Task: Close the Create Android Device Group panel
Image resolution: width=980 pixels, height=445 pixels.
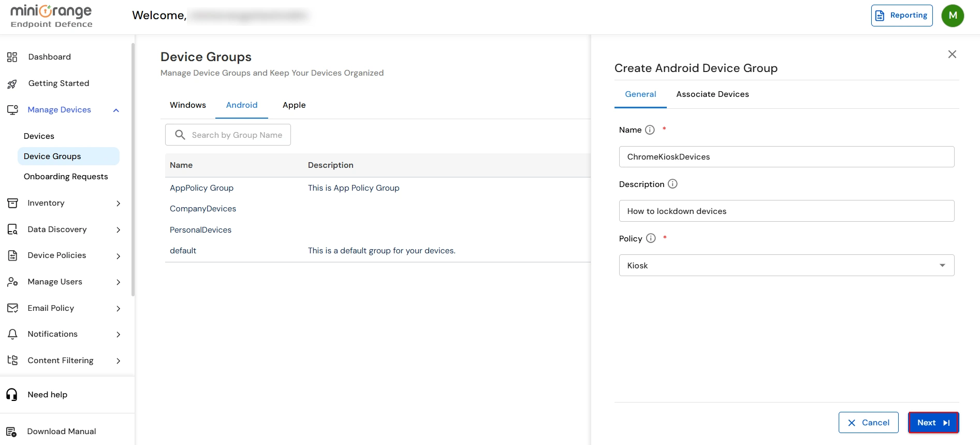Action: point(952,54)
